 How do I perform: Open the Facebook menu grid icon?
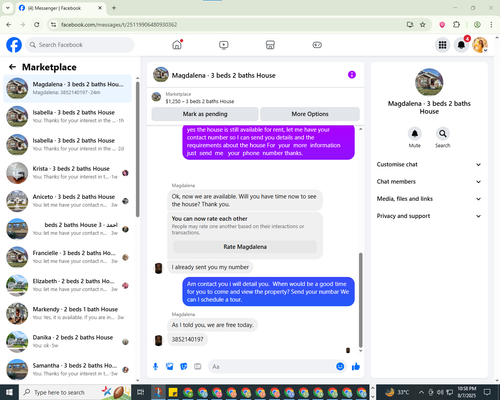442,45
